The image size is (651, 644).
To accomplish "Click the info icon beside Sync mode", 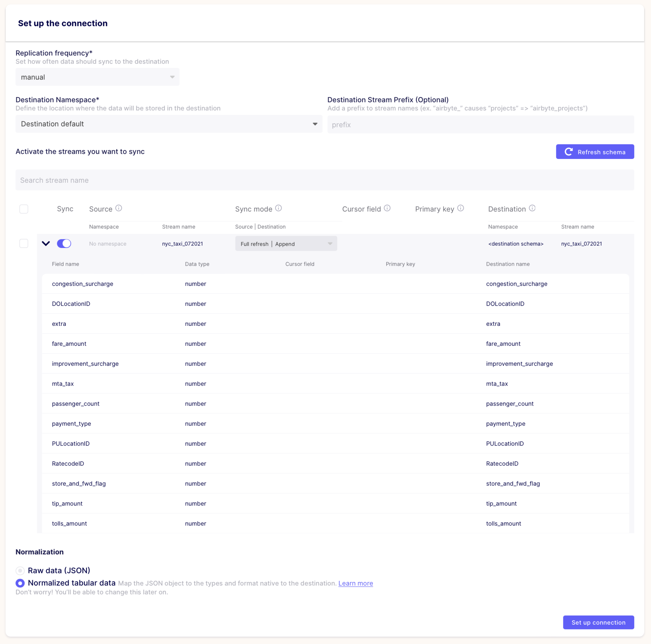I will 278,208.
